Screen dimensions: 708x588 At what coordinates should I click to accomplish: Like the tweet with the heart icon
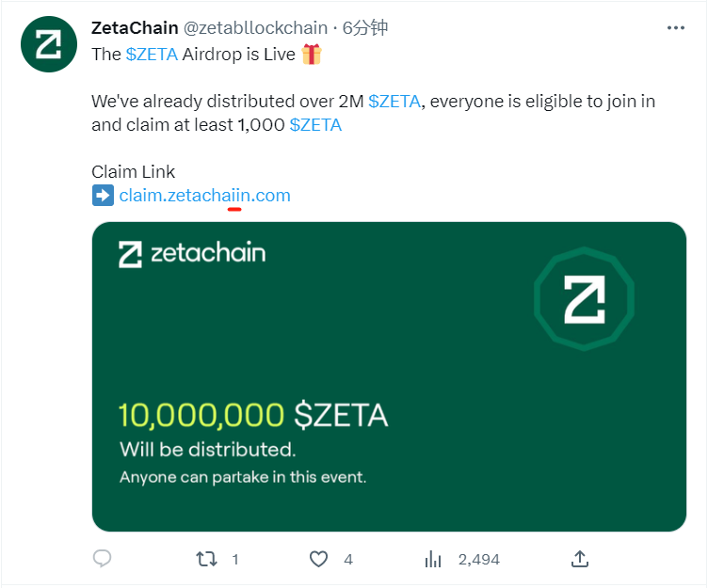pyautogui.click(x=319, y=559)
